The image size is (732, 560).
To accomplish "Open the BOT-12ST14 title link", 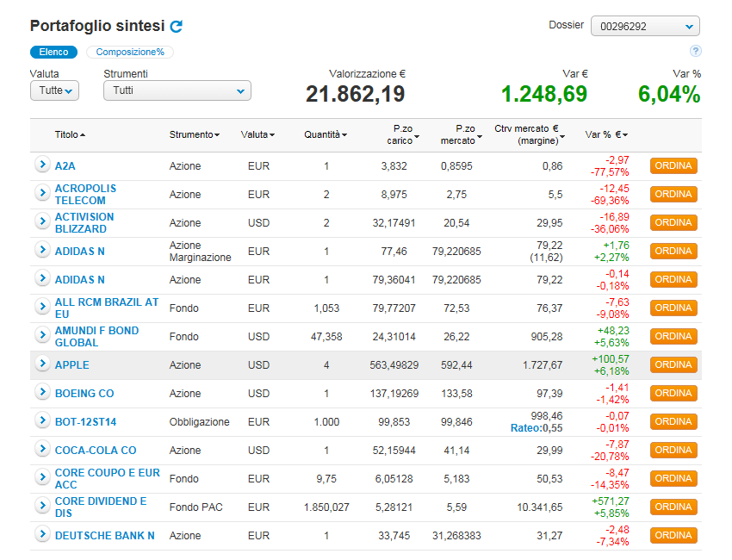I will click(x=85, y=422).
